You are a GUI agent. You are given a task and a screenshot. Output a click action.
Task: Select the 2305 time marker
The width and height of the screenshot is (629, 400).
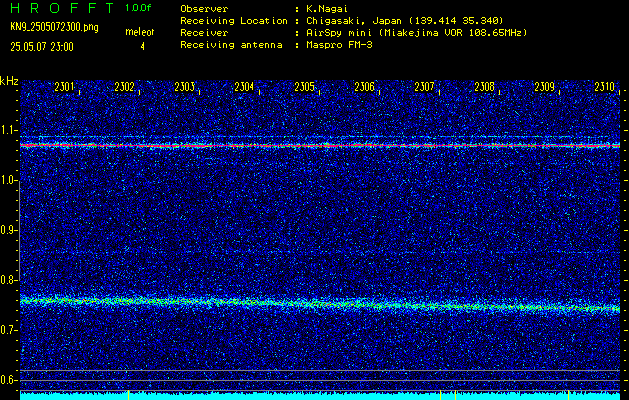click(x=304, y=87)
